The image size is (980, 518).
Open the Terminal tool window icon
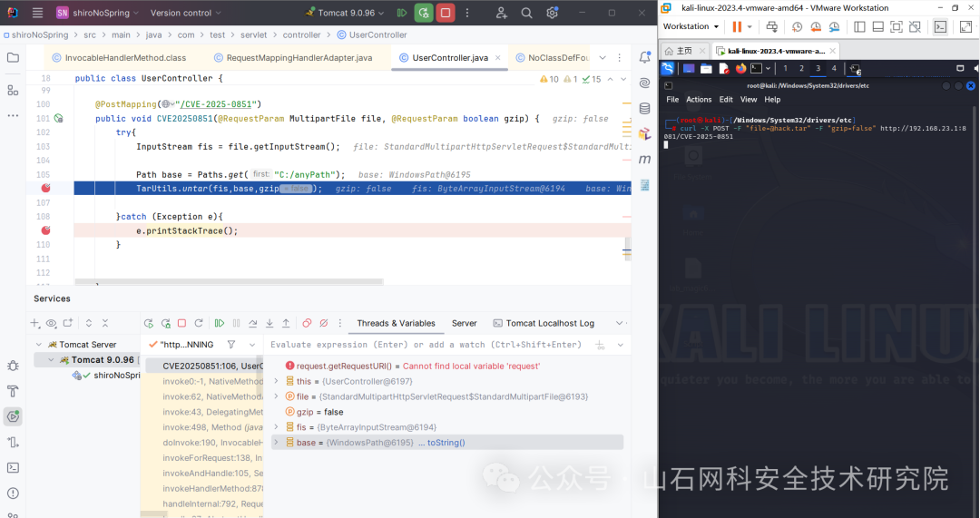[x=13, y=467]
